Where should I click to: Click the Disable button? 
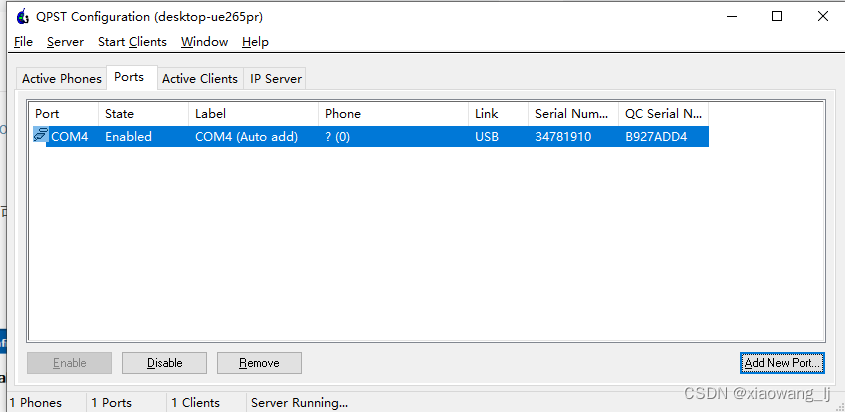coord(164,363)
